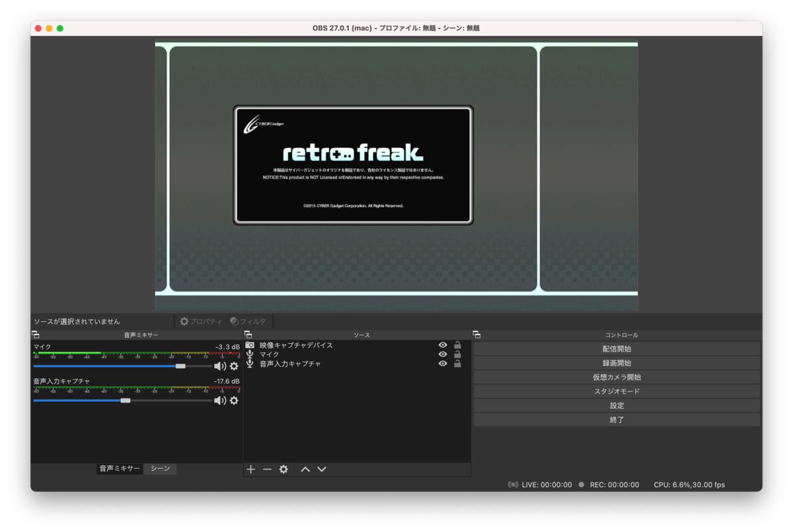
Task: Pop out the ソース dock icon
Action: coord(248,335)
